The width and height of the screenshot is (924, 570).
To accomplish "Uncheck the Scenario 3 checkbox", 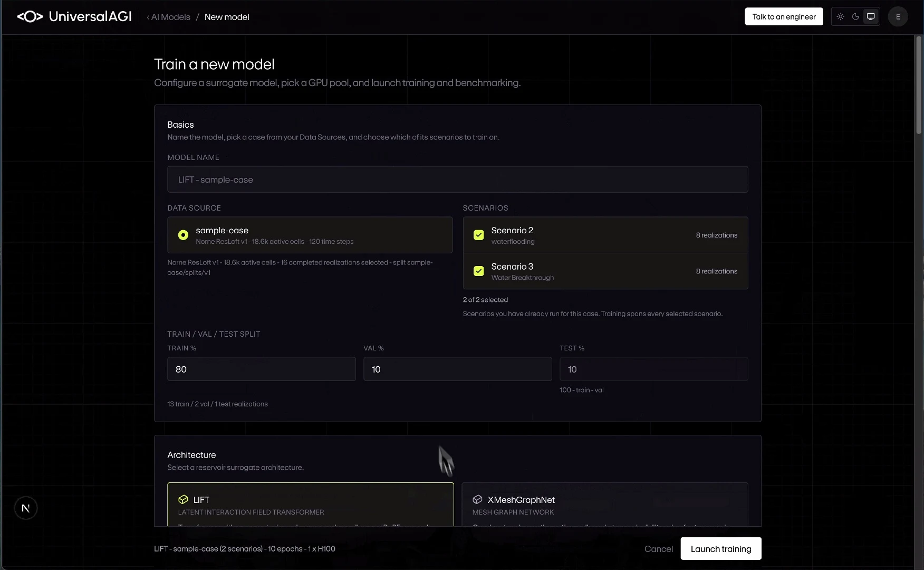I will tap(478, 271).
